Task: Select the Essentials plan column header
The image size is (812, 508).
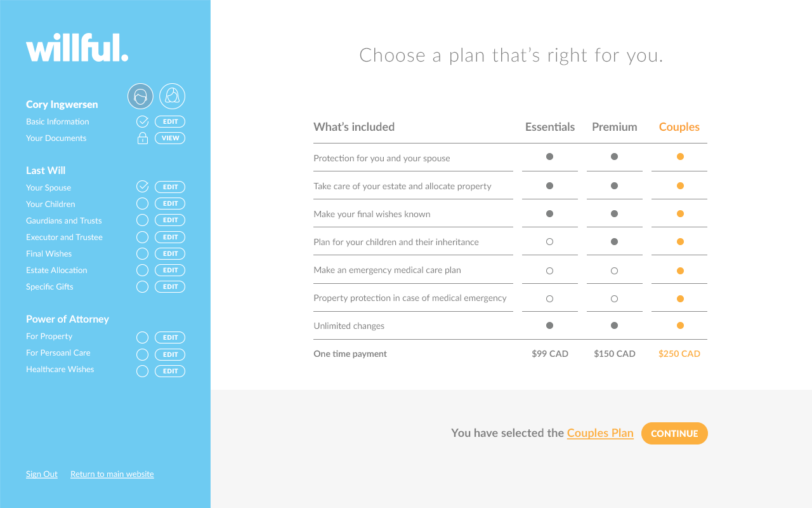Action: click(549, 127)
